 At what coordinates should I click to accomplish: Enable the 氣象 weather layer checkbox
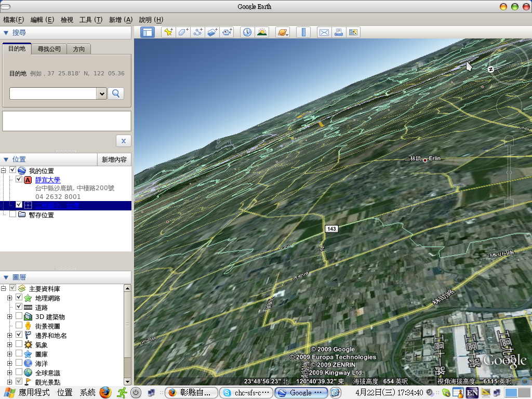(19, 344)
